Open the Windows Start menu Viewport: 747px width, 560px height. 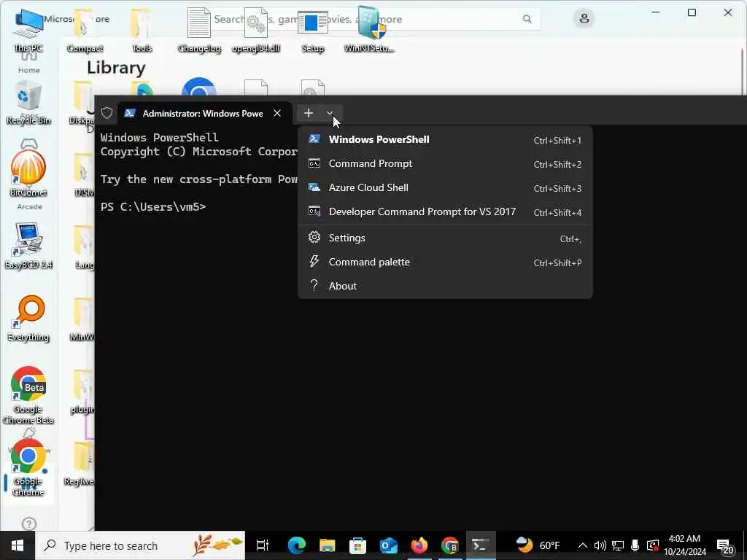pyautogui.click(x=18, y=545)
